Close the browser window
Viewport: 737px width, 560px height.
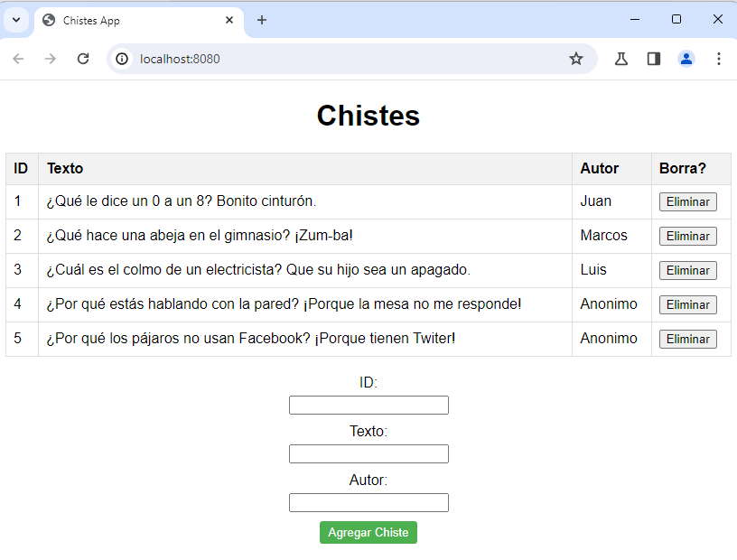click(718, 20)
